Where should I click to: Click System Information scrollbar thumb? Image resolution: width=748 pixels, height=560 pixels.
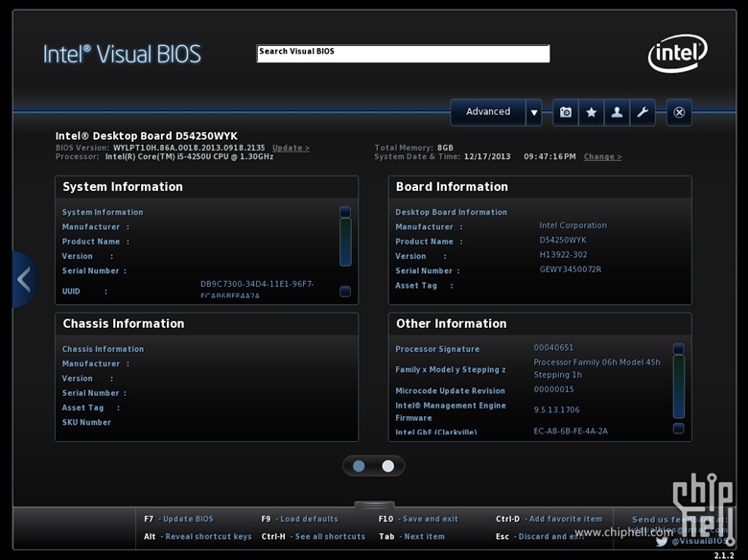pyautogui.click(x=345, y=242)
